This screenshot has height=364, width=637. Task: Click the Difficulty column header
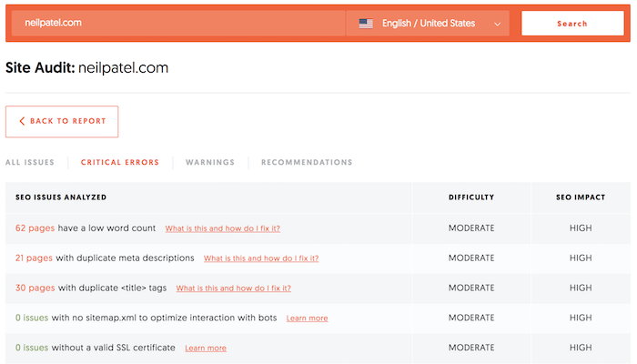(x=471, y=197)
